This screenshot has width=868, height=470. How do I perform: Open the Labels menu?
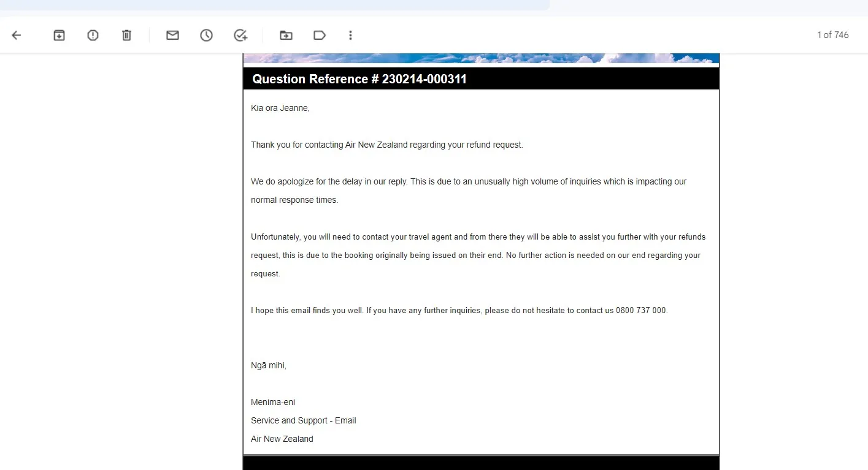[x=320, y=36]
